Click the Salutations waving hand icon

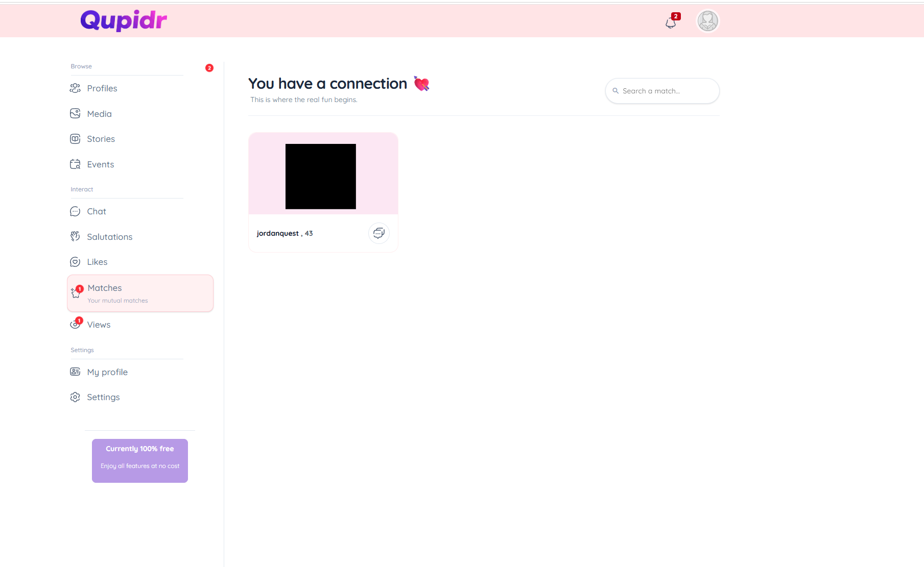tap(75, 236)
